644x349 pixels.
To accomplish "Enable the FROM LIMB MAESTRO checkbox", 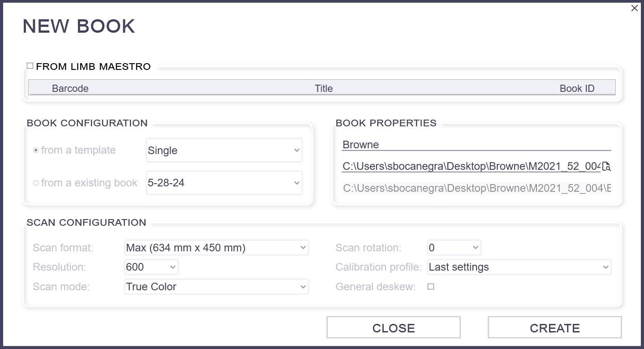I will (x=30, y=65).
